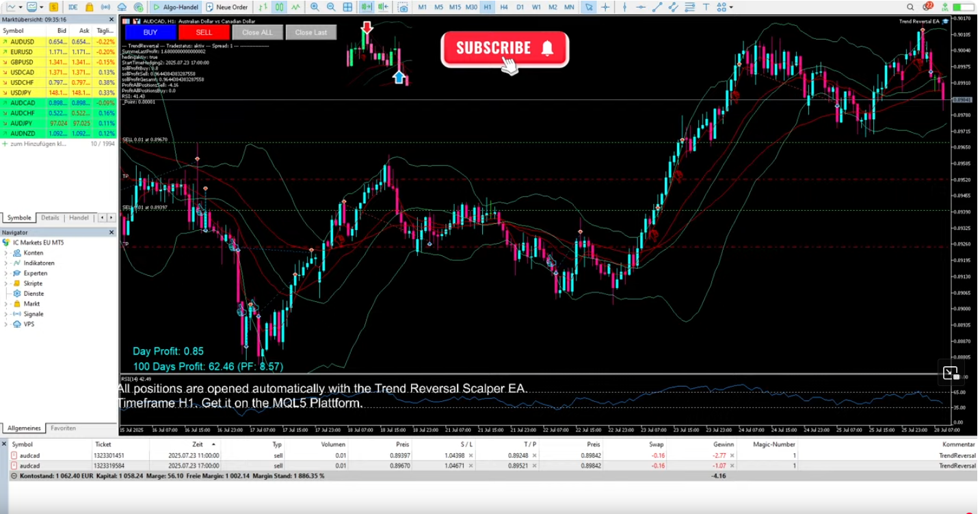Select the trendline drawing tool
980x514 pixels.
657,7
